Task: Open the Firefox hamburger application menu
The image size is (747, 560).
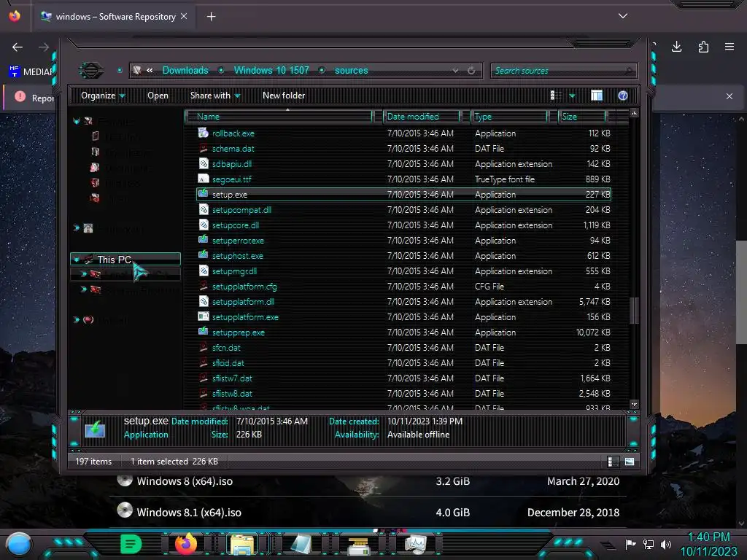Action: tap(729, 47)
